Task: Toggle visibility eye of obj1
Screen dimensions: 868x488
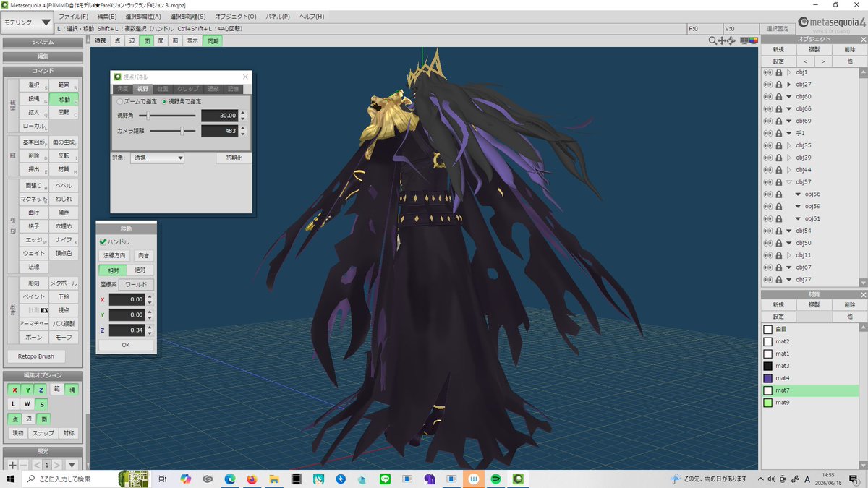Action: 768,72
